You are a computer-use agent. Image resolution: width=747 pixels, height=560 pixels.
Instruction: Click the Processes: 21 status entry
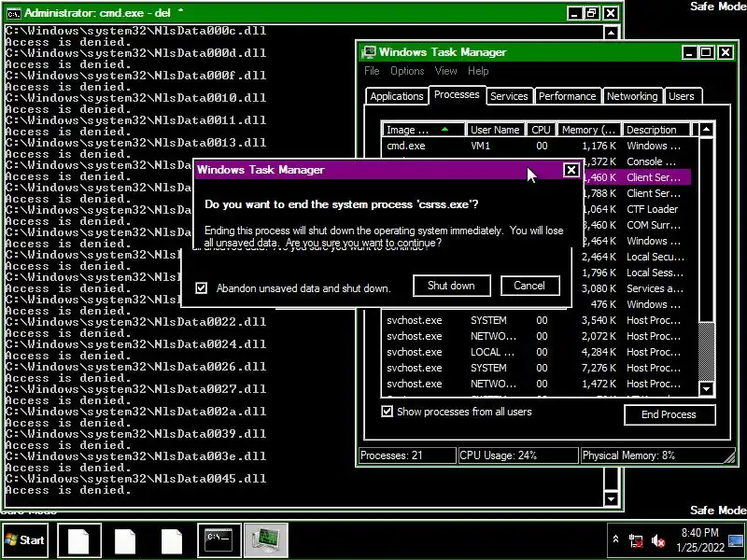point(407,455)
